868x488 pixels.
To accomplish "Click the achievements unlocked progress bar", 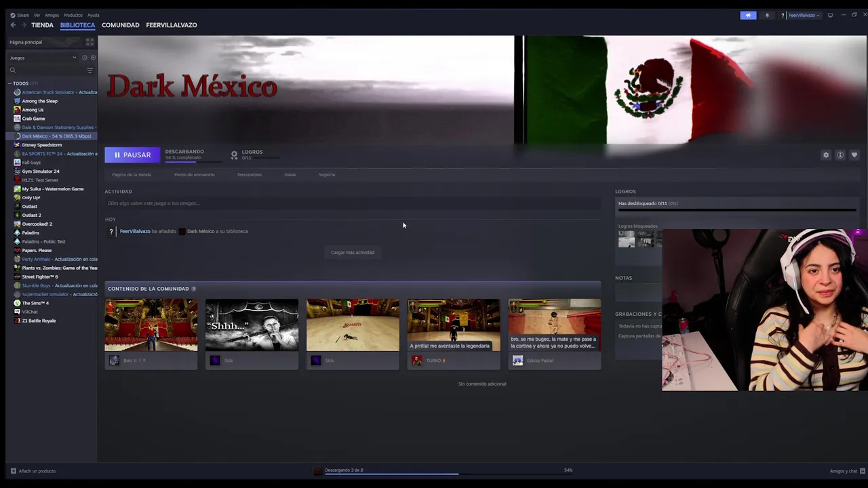I will click(736, 210).
